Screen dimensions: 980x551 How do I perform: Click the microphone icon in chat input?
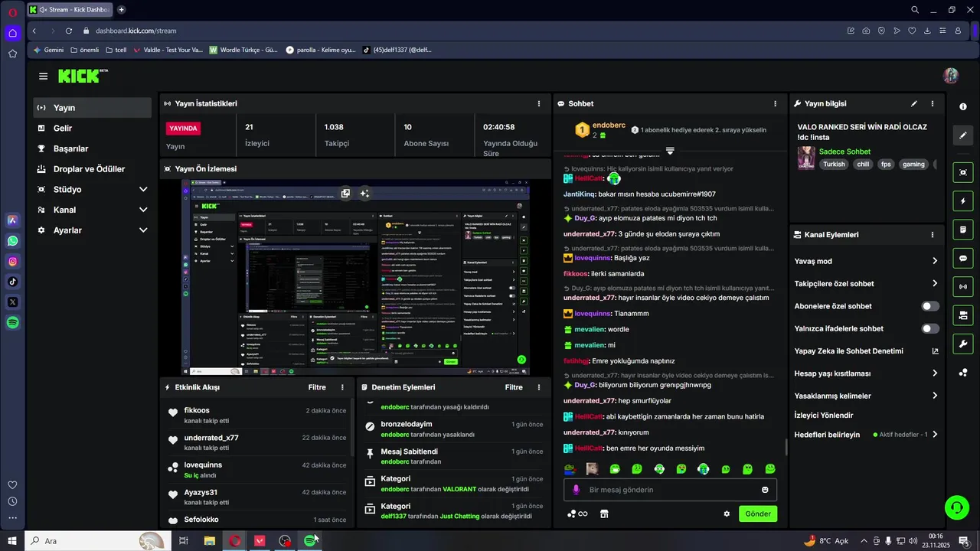coord(577,490)
